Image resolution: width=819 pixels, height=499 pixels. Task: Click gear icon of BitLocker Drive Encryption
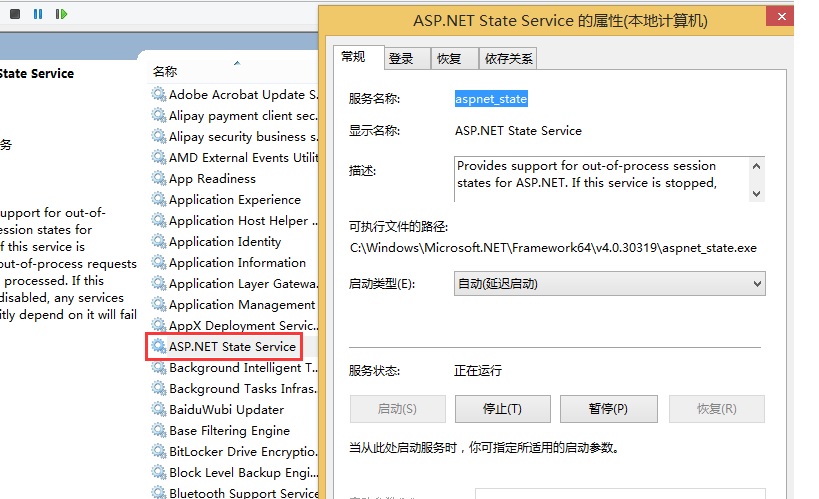pos(159,451)
